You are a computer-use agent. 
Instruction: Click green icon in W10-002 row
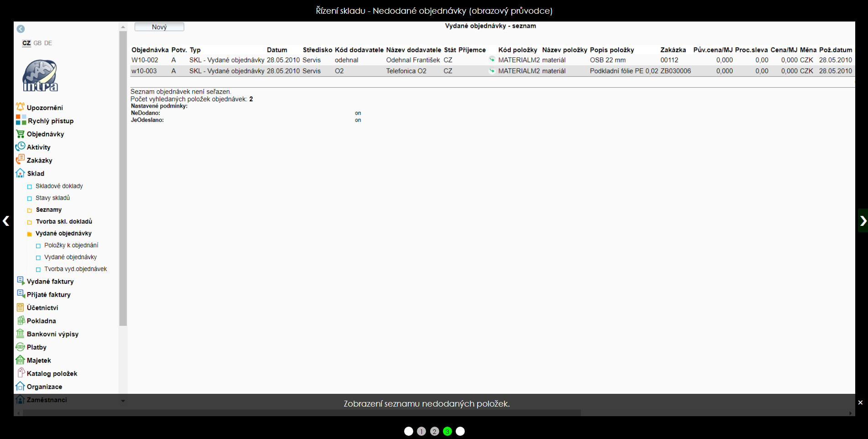(492, 59)
